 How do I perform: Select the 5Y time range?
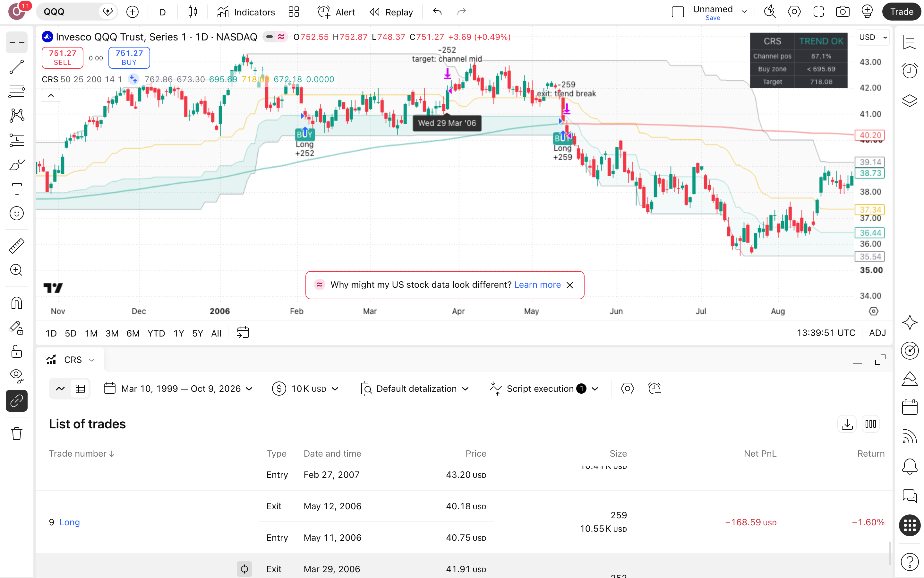[x=197, y=333]
